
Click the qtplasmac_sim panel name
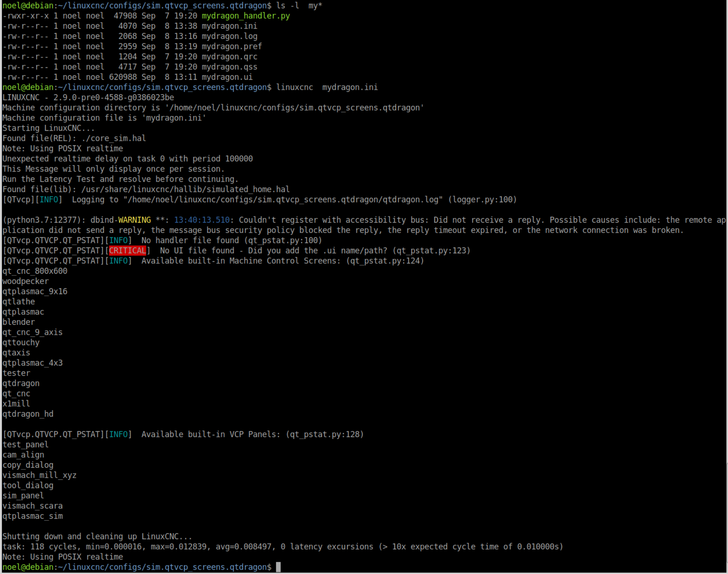[32, 516]
